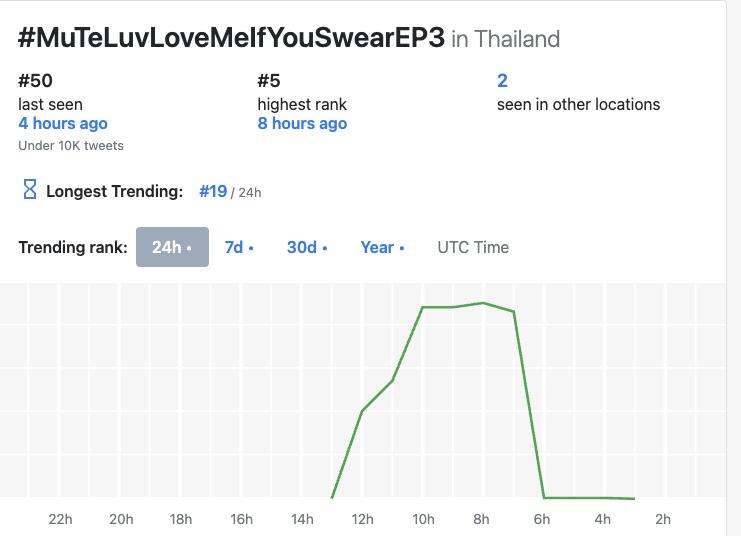Click the "Under 10K tweets" text

[71, 146]
